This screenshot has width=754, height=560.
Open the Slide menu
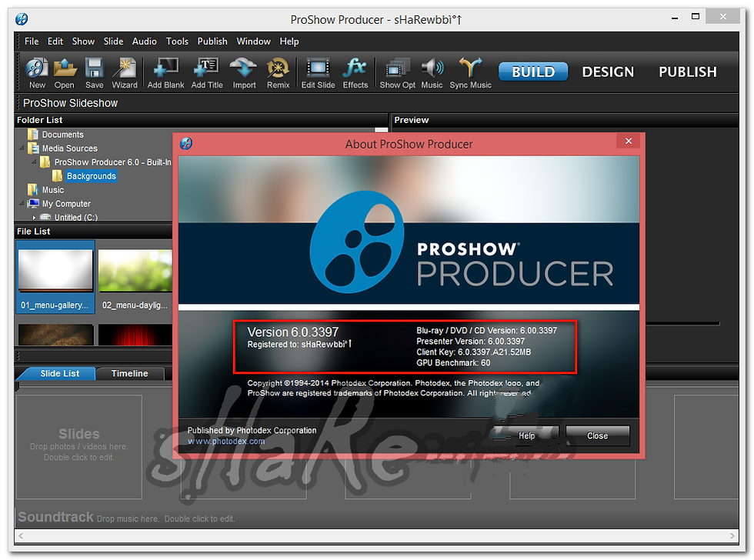114,42
